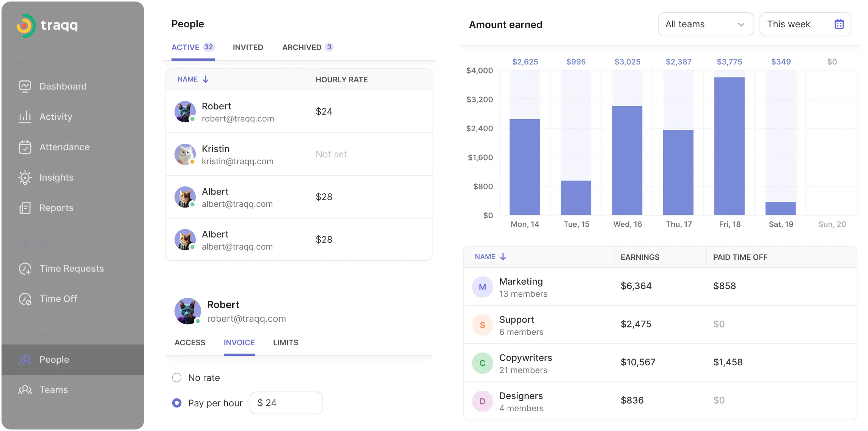Open the Time Requests page

click(71, 268)
